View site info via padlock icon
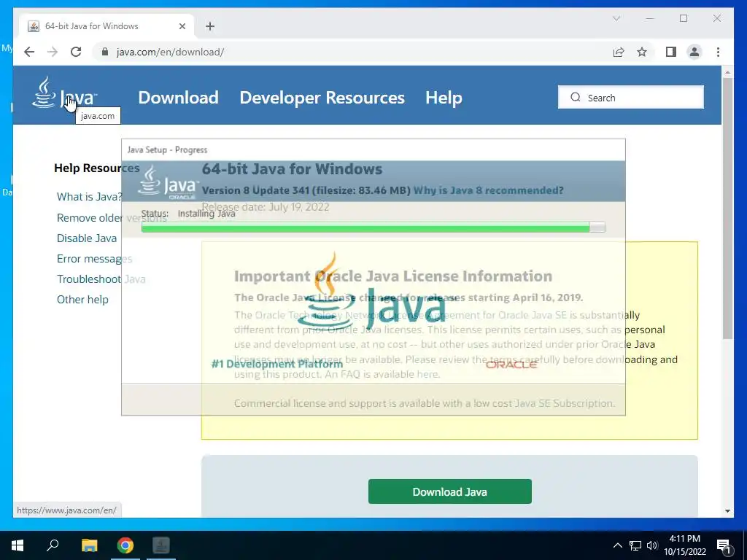The image size is (747, 560). pos(105,52)
